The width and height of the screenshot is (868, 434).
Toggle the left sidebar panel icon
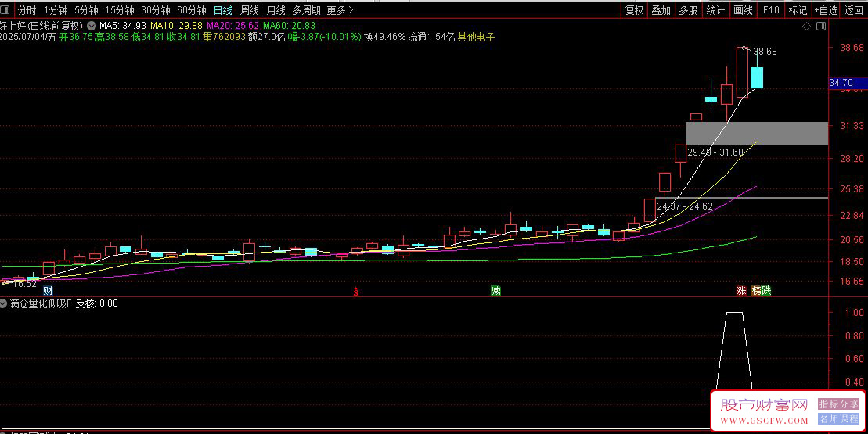[x=5, y=10]
